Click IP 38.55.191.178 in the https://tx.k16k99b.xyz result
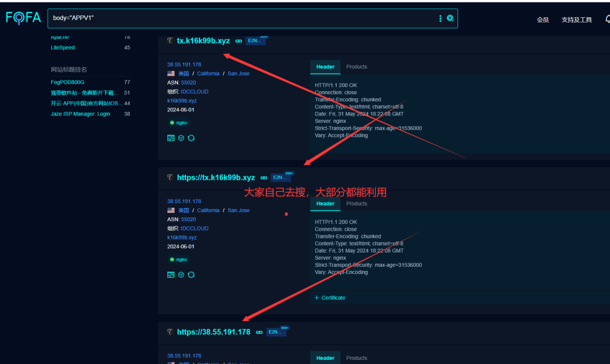610x364 pixels. click(x=184, y=201)
